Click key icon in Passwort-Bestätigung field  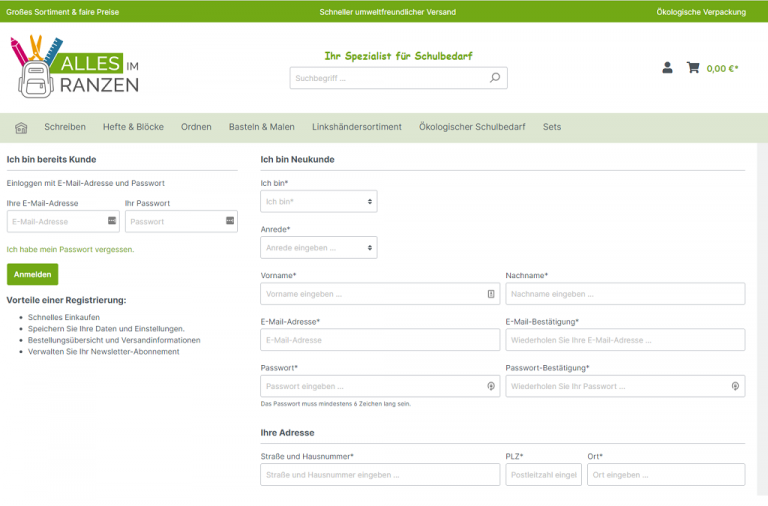(735, 386)
